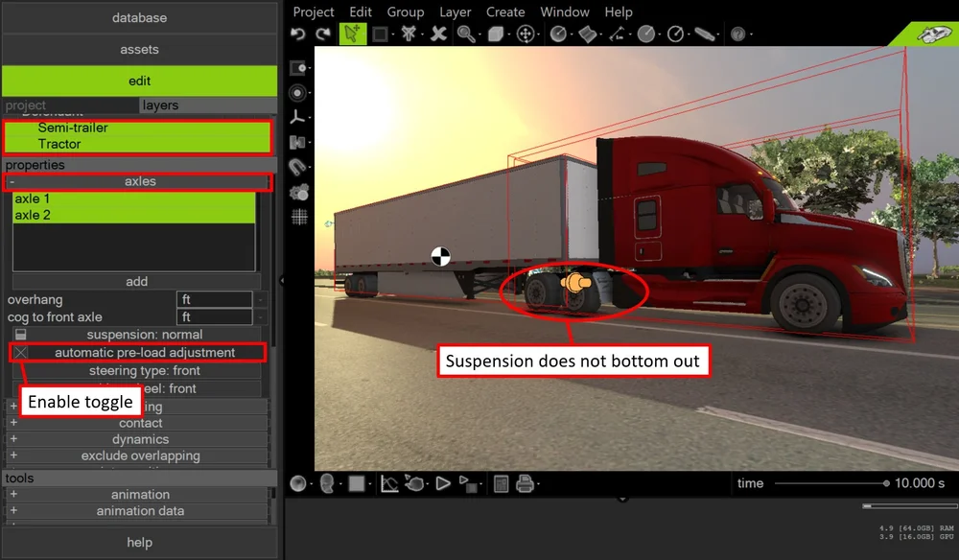
Task: Click the magnet snap icon
Action: (298, 166)
